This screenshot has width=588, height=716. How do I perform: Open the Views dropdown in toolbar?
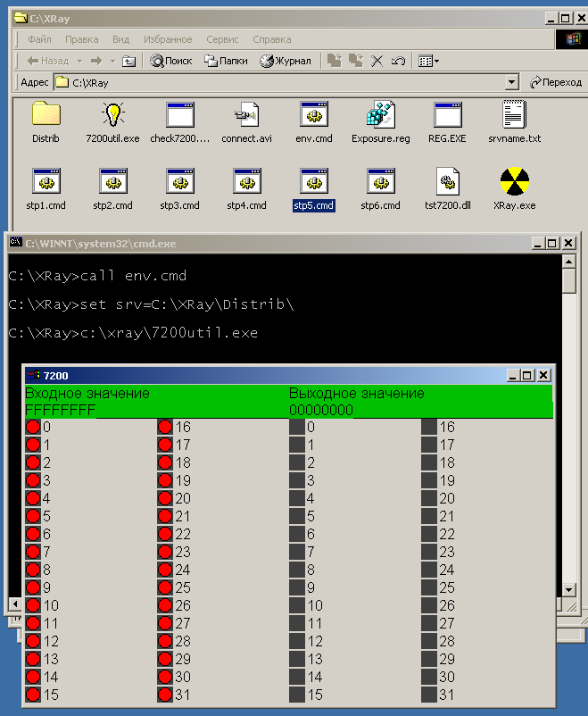(429, 61)
